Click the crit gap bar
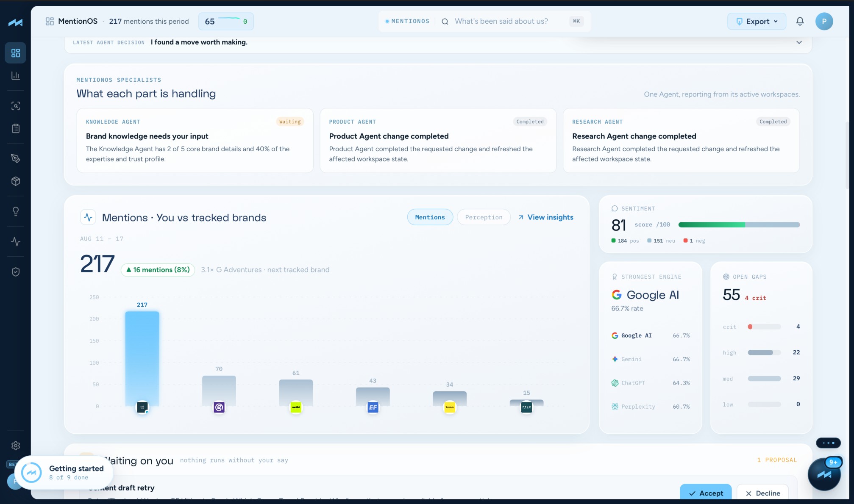 [764, 327]
